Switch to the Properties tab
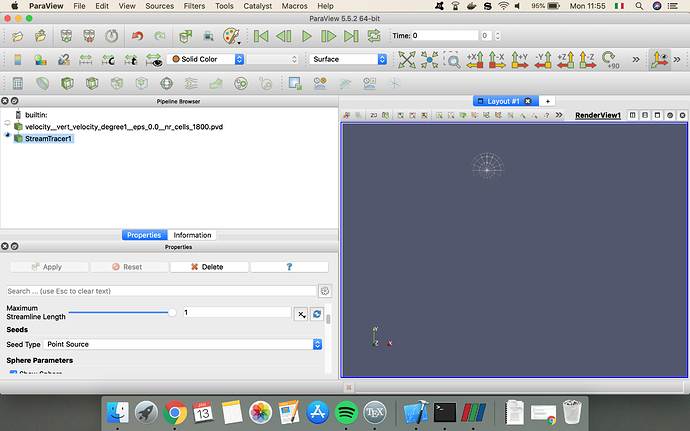This screenshot has height=431, width=690. pyautogui.click(x=144, y=235)
